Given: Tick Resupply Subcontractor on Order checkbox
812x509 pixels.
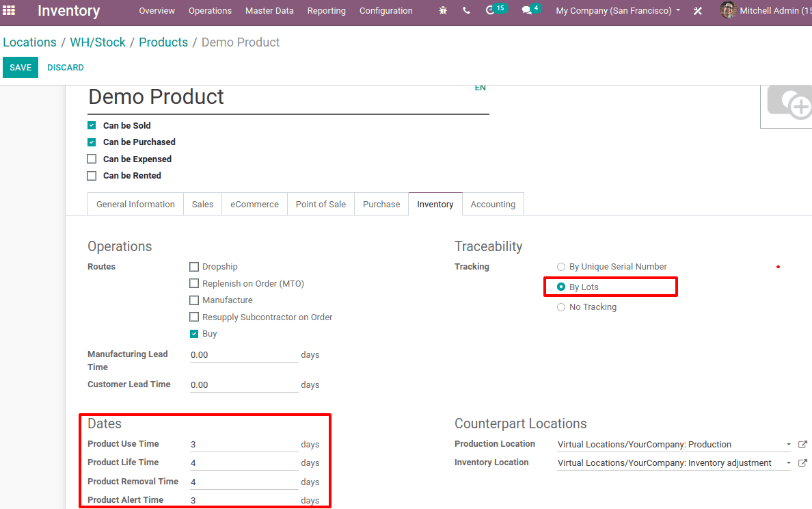Looking at the screenshot, I should (x=194, y=317).
